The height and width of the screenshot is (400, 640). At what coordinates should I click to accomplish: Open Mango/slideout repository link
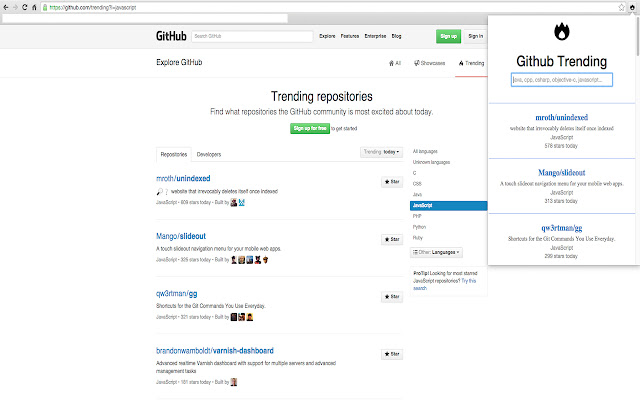[181, 236]
